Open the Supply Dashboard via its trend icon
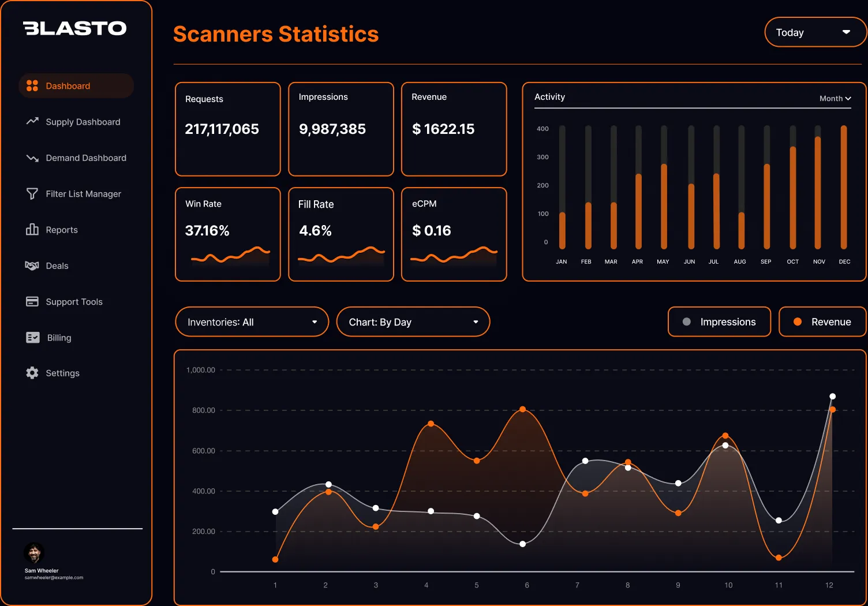This screenshot has width=868, height=606. (32, 122)
